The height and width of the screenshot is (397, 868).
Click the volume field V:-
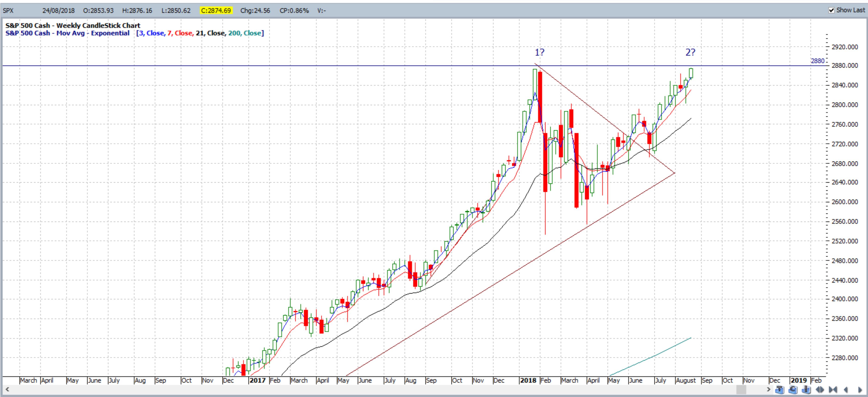(x=321, y=10)
